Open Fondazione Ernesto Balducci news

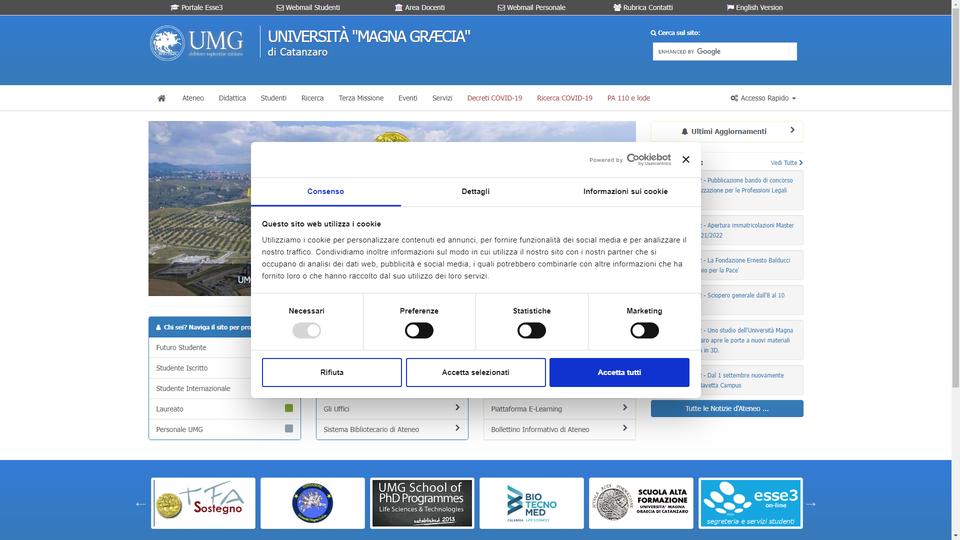pos(752,265)
